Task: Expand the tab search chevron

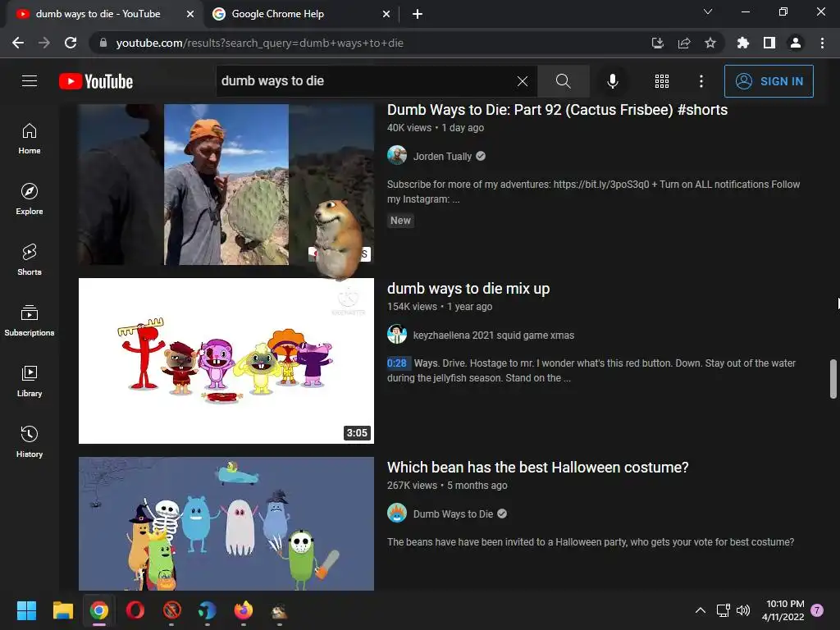Action: pos(708,11)
